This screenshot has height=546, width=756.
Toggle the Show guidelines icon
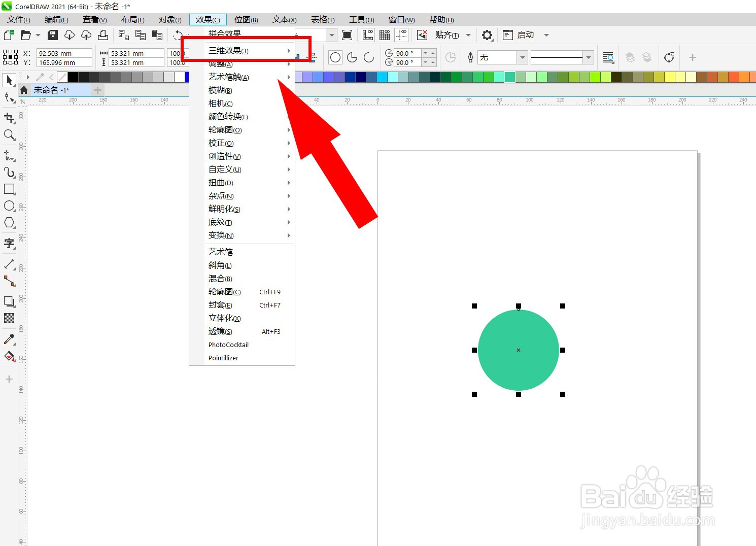pos(401,35)
